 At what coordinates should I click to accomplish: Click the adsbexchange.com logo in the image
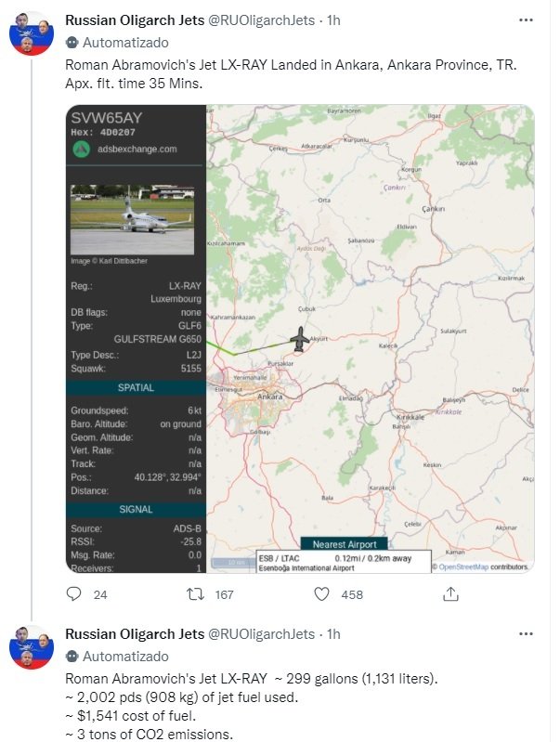click(81, 149)
